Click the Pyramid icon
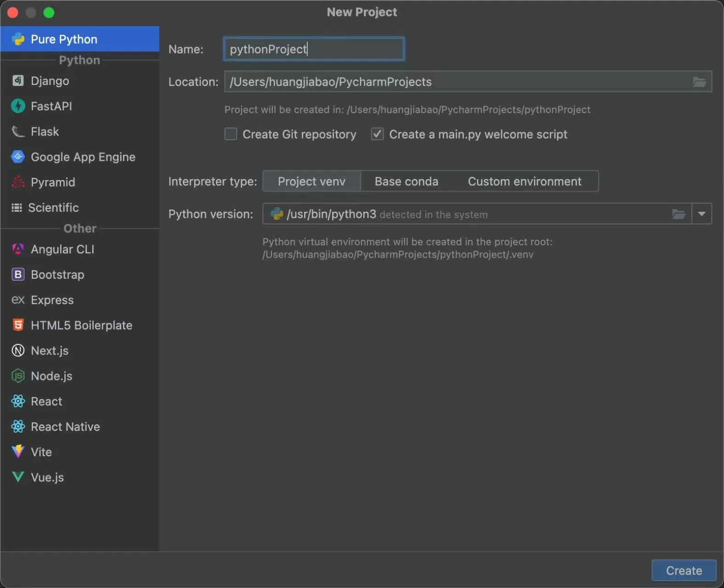 click(x=18, y=182)
